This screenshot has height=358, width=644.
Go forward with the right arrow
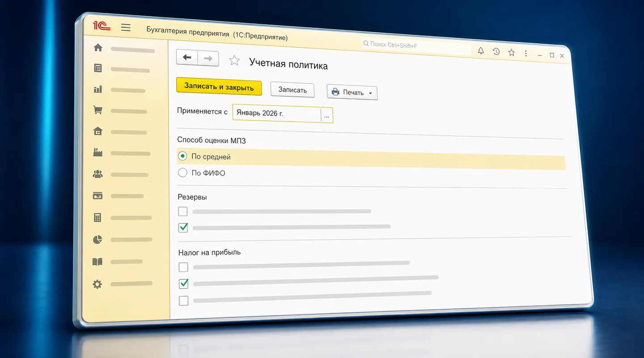tap(208, 59)
